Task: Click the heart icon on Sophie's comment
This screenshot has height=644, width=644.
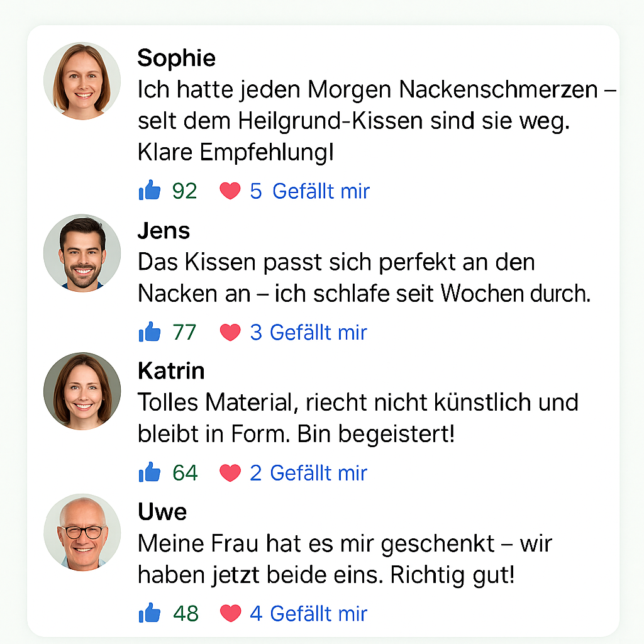Action: click(230, 191)
